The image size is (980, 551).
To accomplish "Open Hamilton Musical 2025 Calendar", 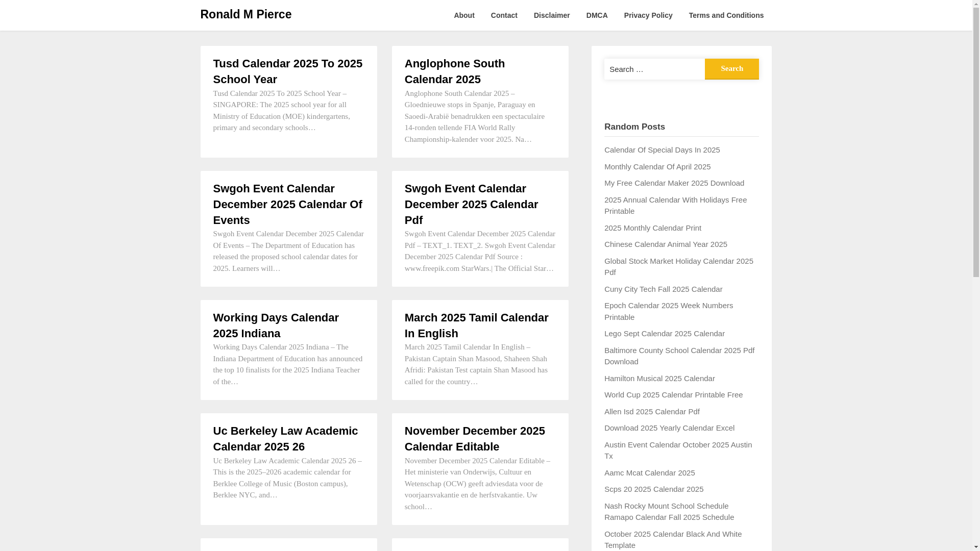I will click(659, 379).
